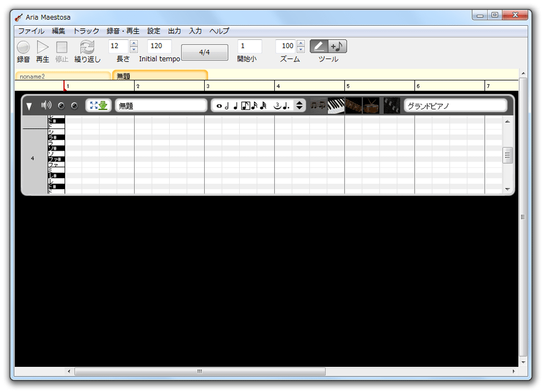Click the ズーム field showing 100
Screen dimensions: 543x392
pyautogui.click(x=286, y=46)
